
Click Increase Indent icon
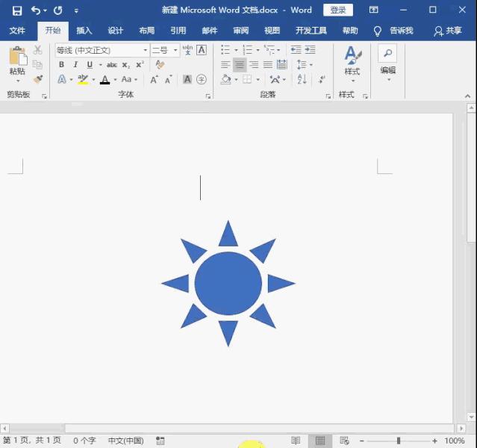pyautogui.click(x=310, y=49)
